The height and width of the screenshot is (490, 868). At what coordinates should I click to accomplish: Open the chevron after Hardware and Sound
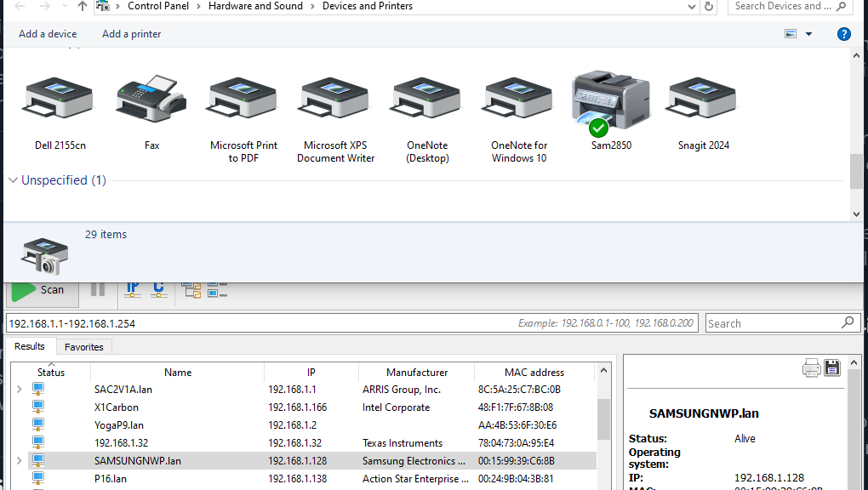point(312,6)
